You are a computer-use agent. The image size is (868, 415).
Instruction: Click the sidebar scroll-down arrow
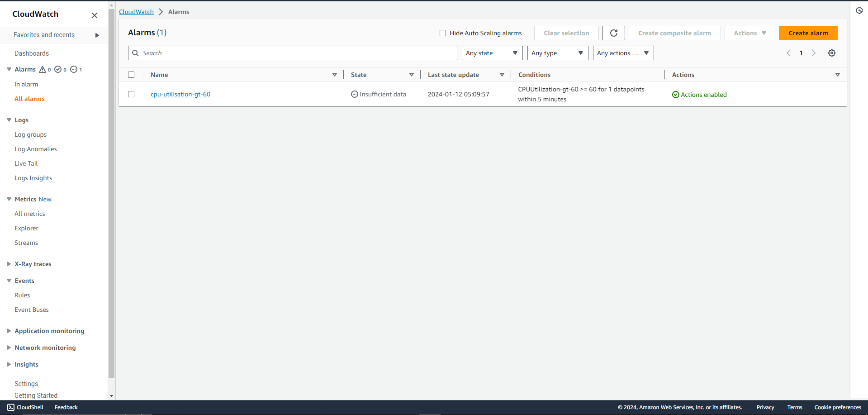[x=112, y=396]
